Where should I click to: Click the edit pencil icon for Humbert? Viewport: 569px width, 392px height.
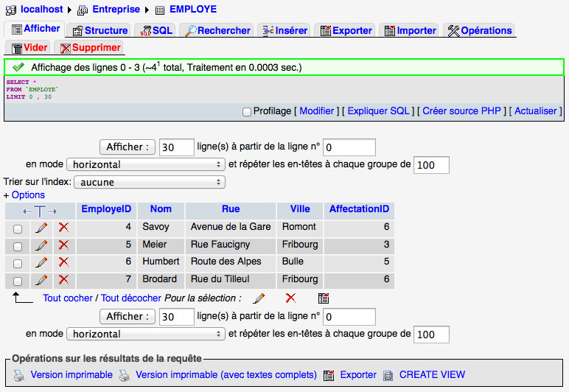(41, 262)
